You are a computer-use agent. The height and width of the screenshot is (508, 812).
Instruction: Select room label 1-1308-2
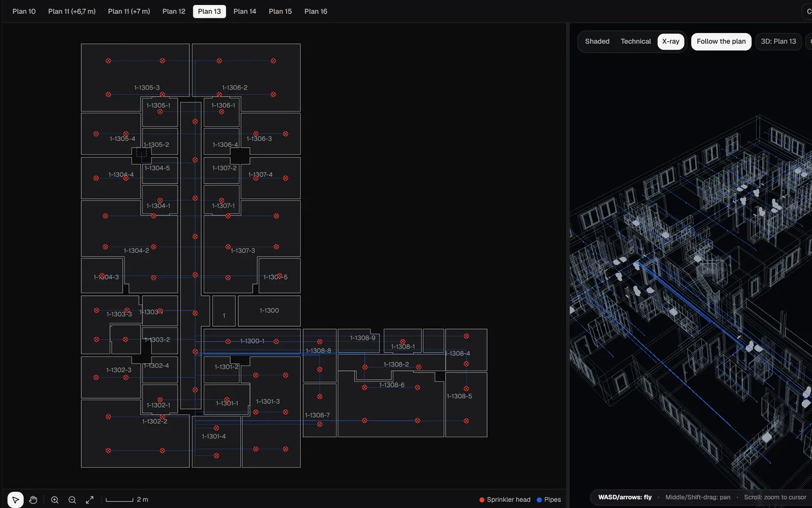coord(396,364)
